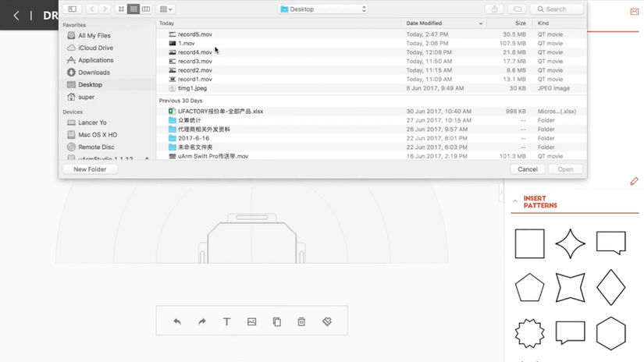Select Mac OS X HD device

point(98,135)
